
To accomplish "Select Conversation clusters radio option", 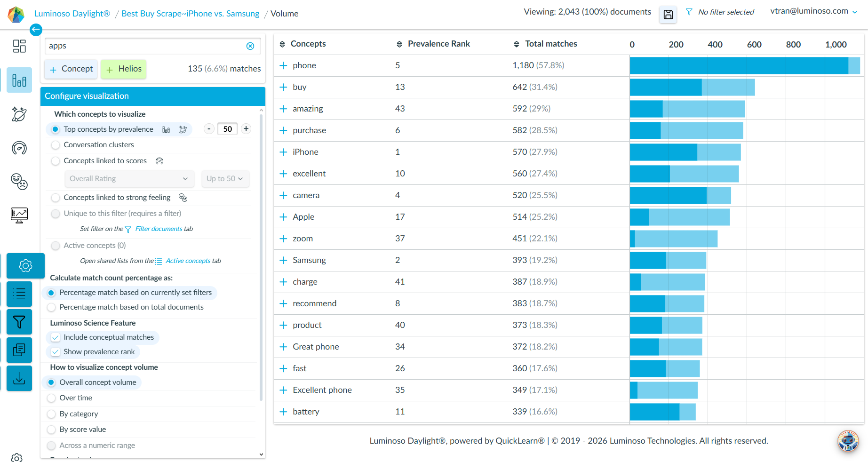I will (x=56, y=145).
